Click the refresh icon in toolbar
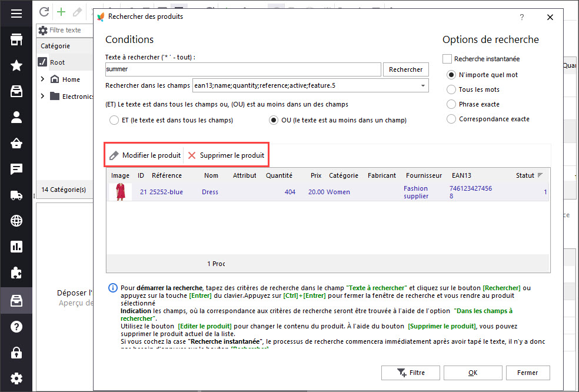Image resolution: width=579 pixels, height=392 pixels. 44,11
